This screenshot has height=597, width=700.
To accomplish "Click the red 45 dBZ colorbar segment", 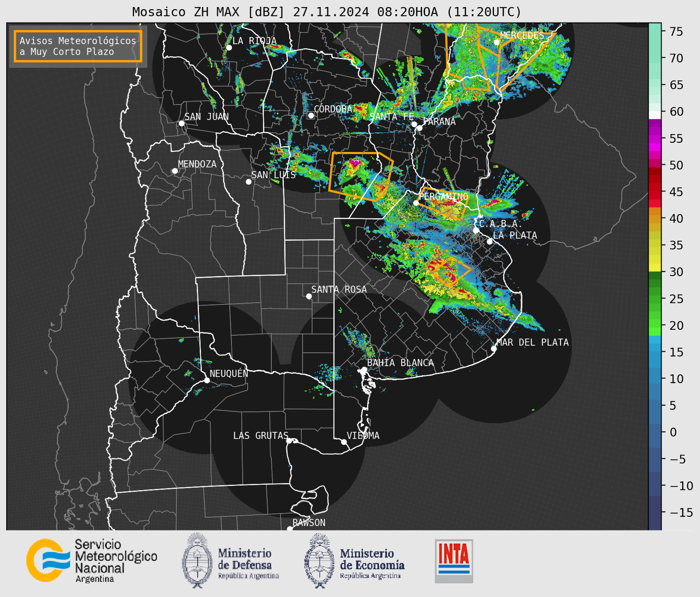I will pos(655,192).
